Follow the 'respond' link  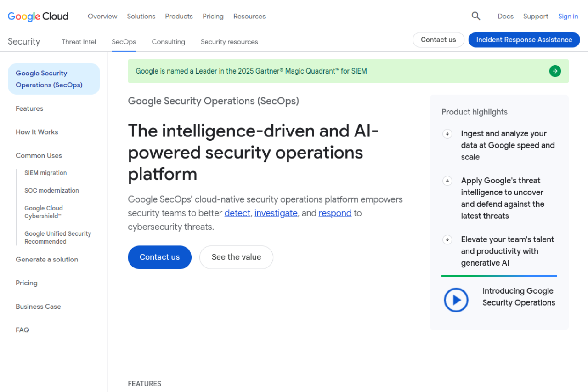click(335, 213)
